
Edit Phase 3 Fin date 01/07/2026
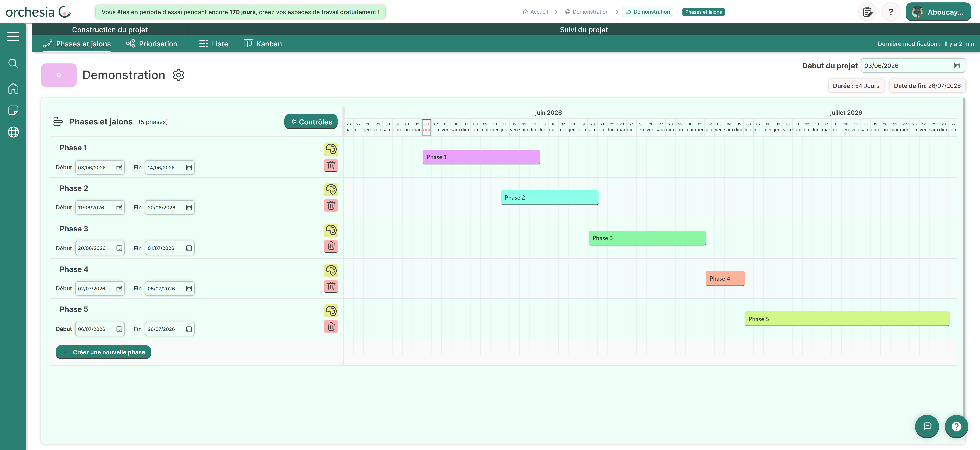pyautogui.click(x=170, y=248)
